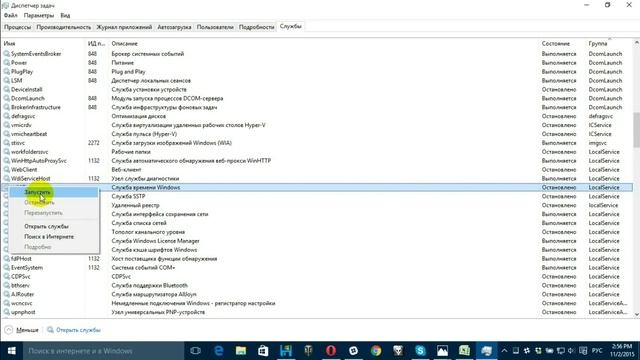Viewport: 640px width, 360px height.
Task: Click the Открыть службы link at bottom
Action: [x=74, y=330]
